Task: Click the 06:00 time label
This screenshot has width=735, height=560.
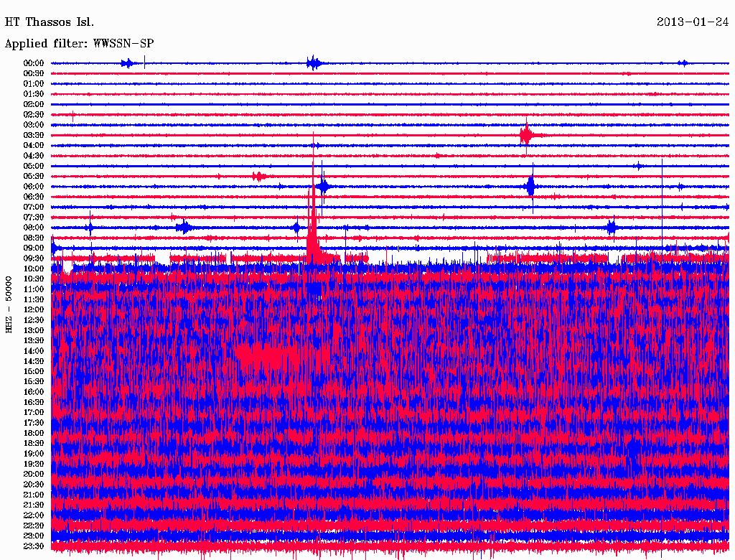Action: pos(34,187)
